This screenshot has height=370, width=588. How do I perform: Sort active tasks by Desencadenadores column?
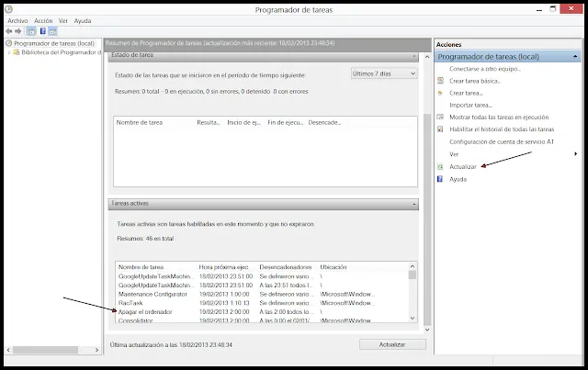[x=286, y=267]
